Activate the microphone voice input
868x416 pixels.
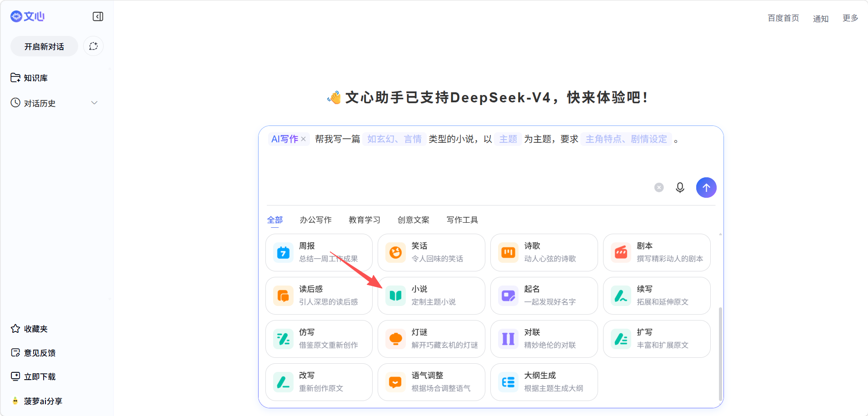click(x=680, y=187)
